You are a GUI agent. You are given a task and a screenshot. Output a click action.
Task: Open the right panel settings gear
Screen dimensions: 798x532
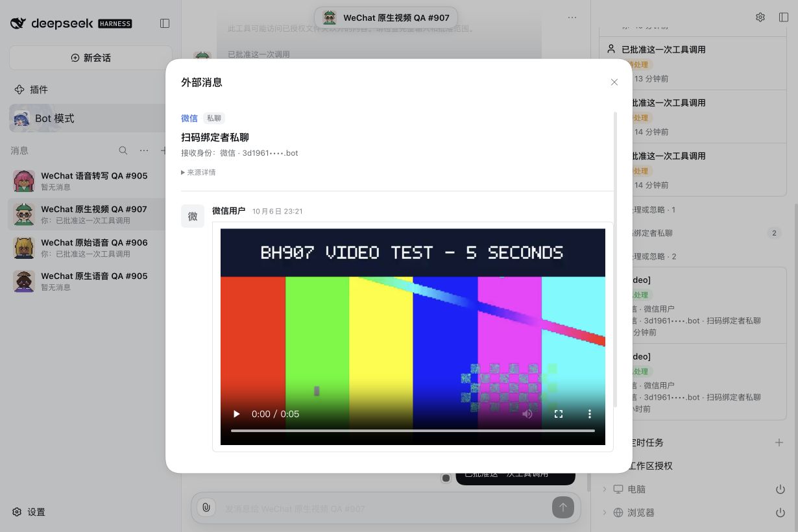(x=760, y=18)
